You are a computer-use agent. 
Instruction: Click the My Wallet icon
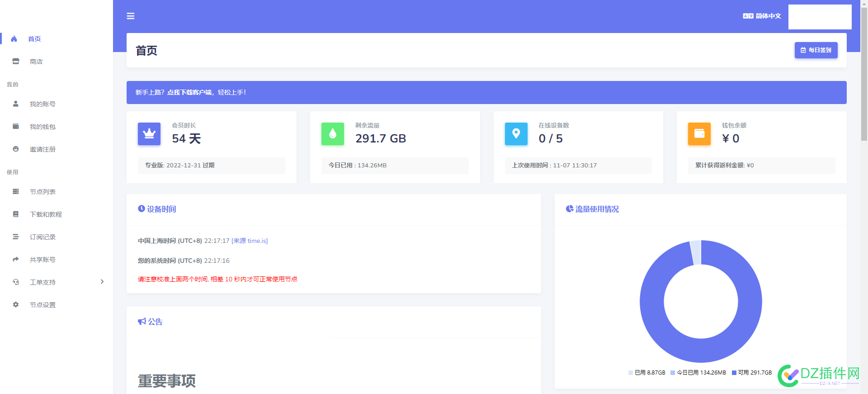pos(16,126)
